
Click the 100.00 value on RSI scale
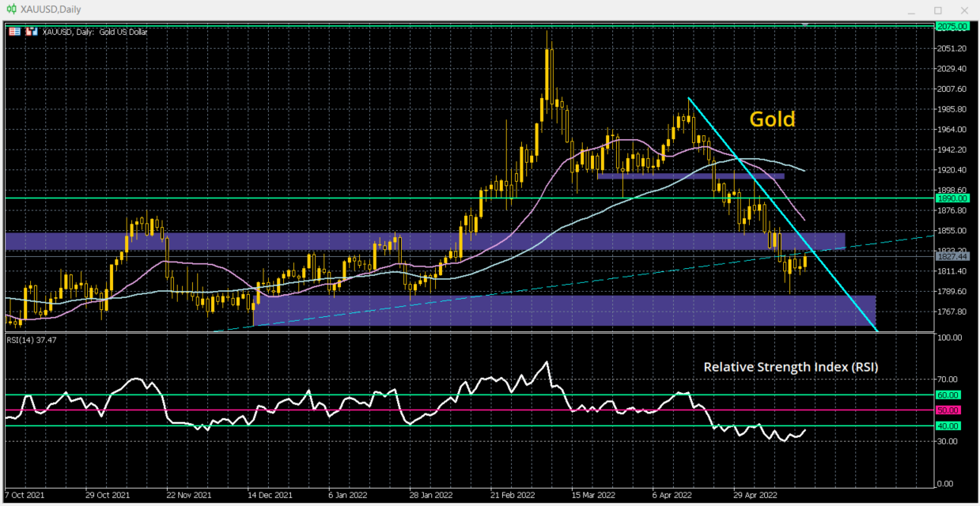(950, 338)
